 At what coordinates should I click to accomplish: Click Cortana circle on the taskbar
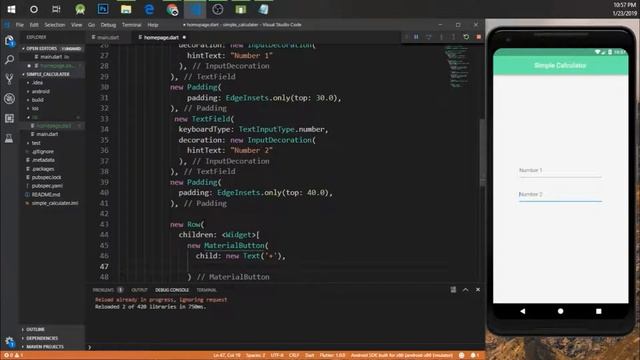click(34, 9)
